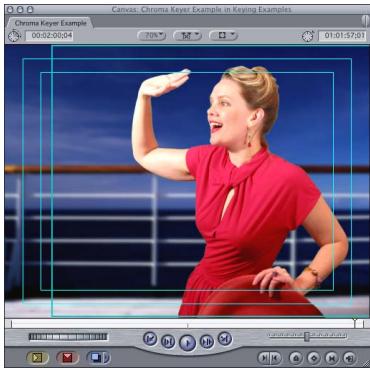Click the Add Marker button
Viewport: 370px width, 368px height.
point(296,358)
